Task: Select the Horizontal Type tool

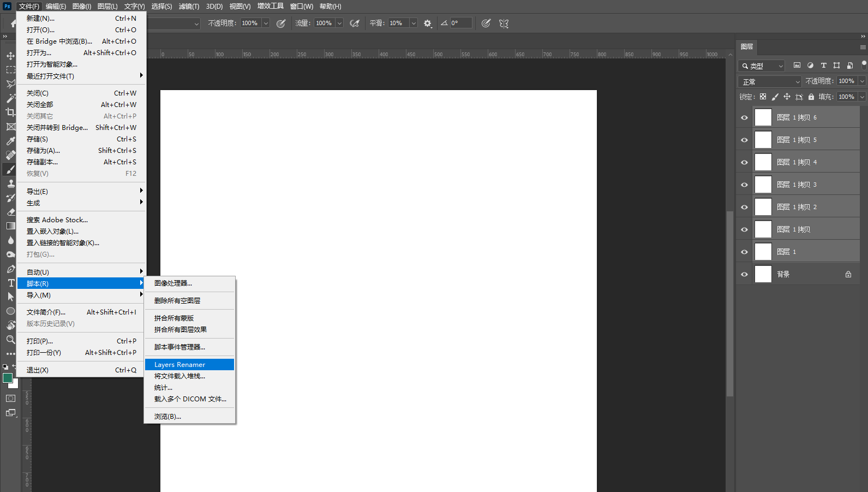Action: pyautogui.click(x=10, y=283)
